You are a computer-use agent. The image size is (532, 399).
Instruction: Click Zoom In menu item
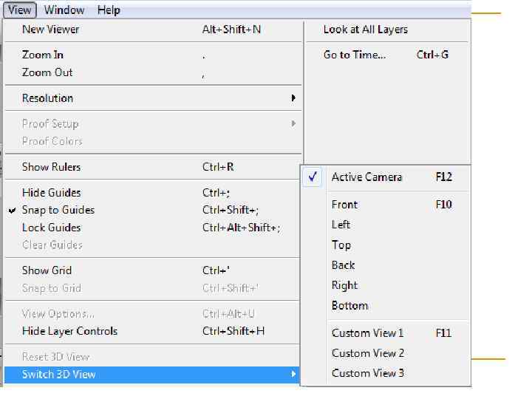tap(43, 55)
